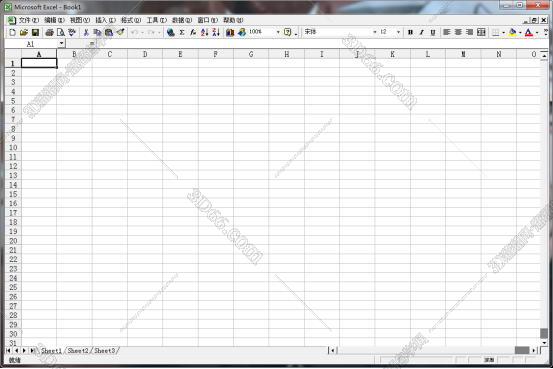Viewport: 553px width, 369px height.
Task: Click the Excel document icon beside 文件 menu
Action: [12, 20]
